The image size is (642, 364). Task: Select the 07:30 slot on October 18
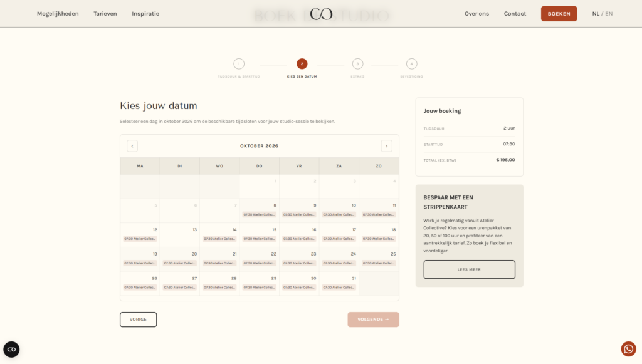378,239
